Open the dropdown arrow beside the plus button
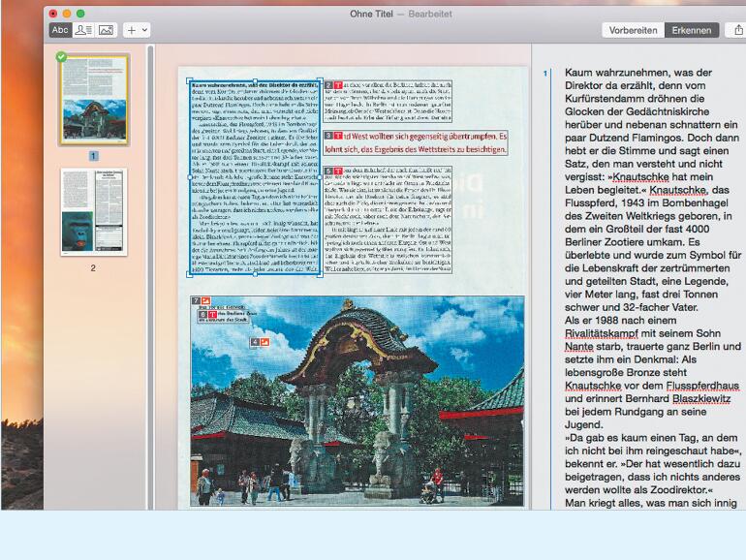The image size is (746, 560). coord(145,30)
